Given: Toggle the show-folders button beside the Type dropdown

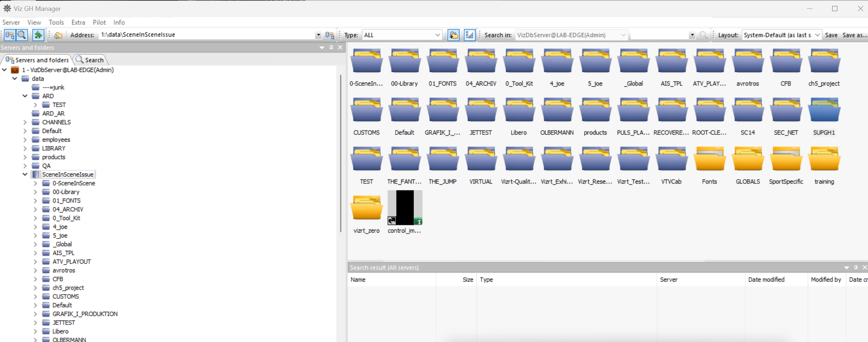Looking at the screenshot, I should (x=454, y=35).
